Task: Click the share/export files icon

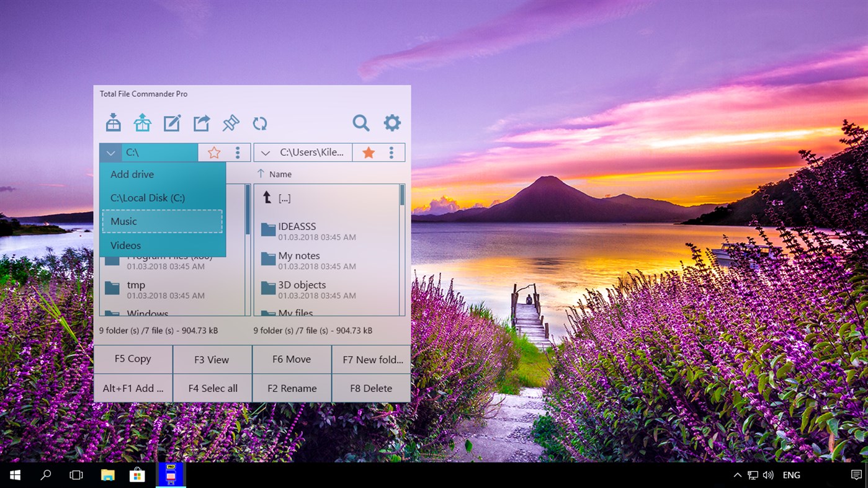Action: [201, 122]
